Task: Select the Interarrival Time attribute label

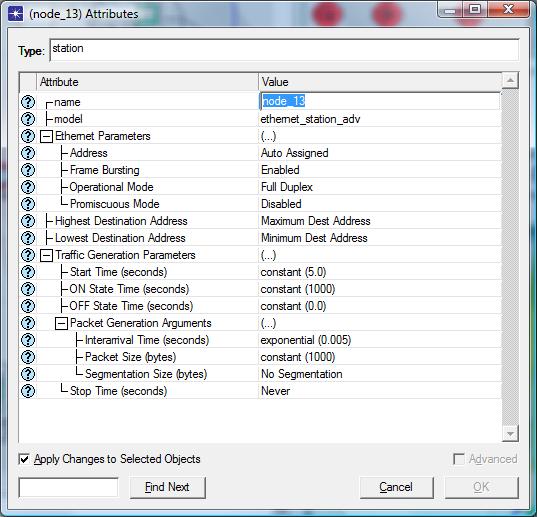Action: 147,340
